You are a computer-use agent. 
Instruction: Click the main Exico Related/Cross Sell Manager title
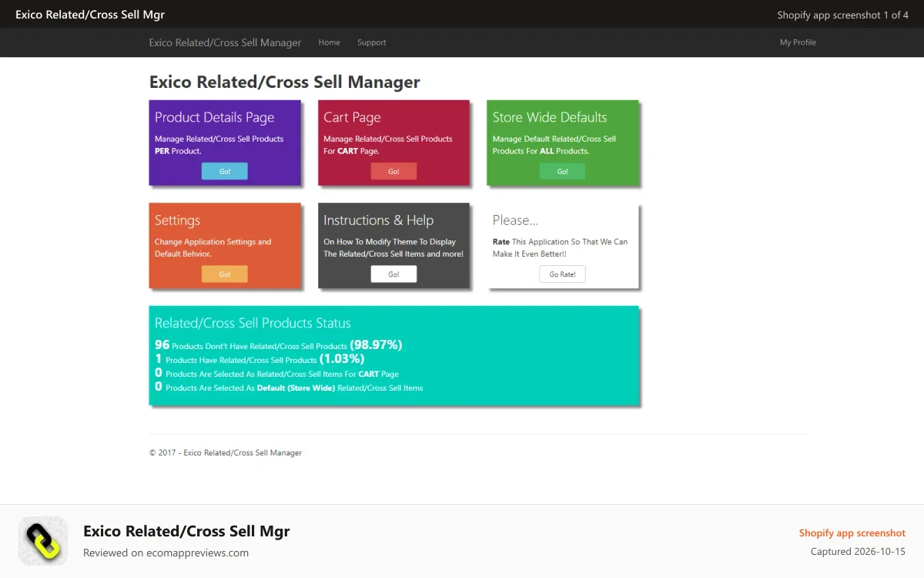(285, 82)
